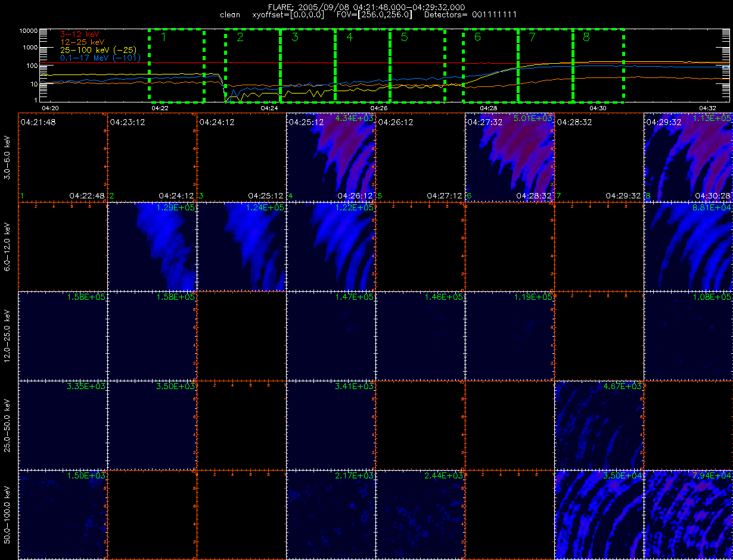
Task: Click the '25.0-50.0 keV' row label
Action: (x=7, y=425)
